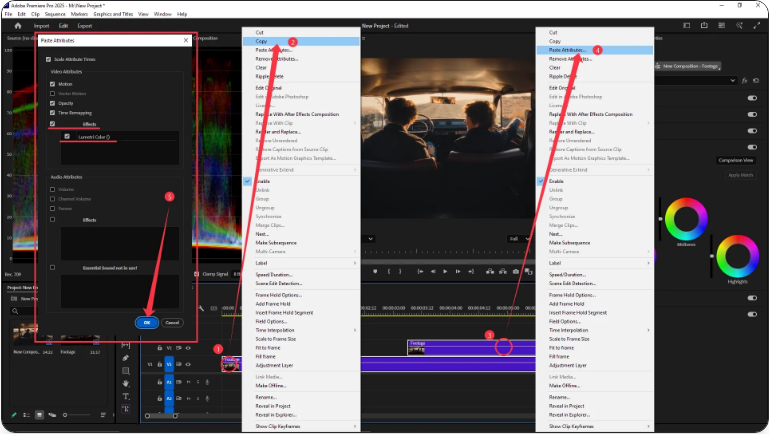769x434 pixels.
Task: Toggle the Opacity attribute checkbox
Action: pos(53,103)
